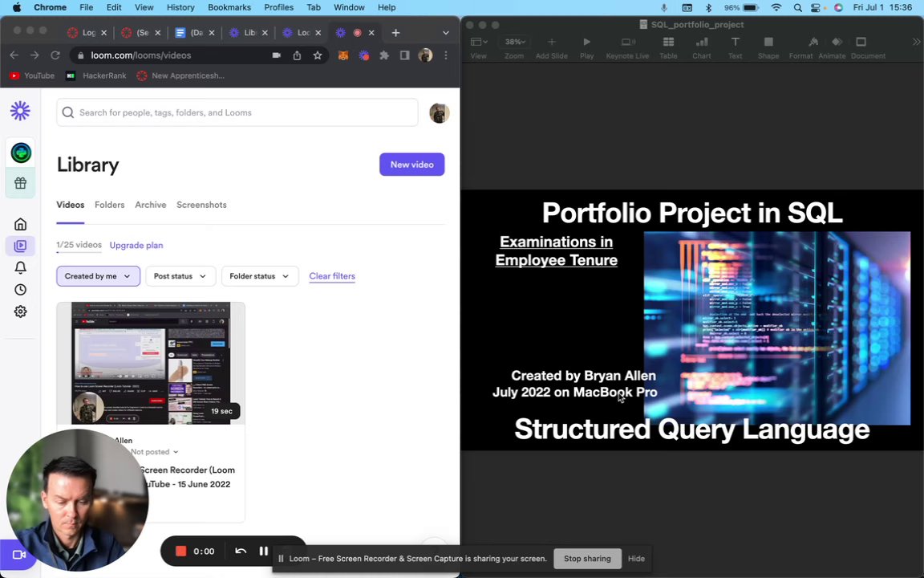This screenshot has width=924, height=578.
Task: Open Folder status filter dropdown
Action: click(260, 276)
